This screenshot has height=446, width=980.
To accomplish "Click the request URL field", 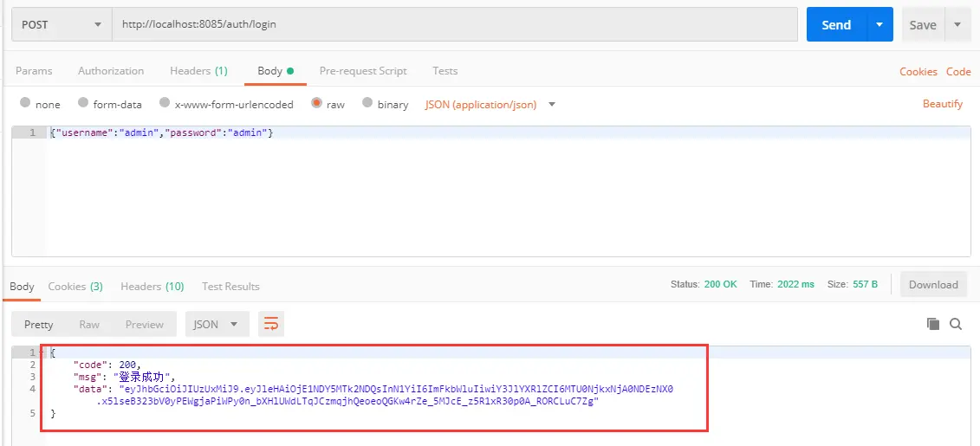I will (454, 25).
